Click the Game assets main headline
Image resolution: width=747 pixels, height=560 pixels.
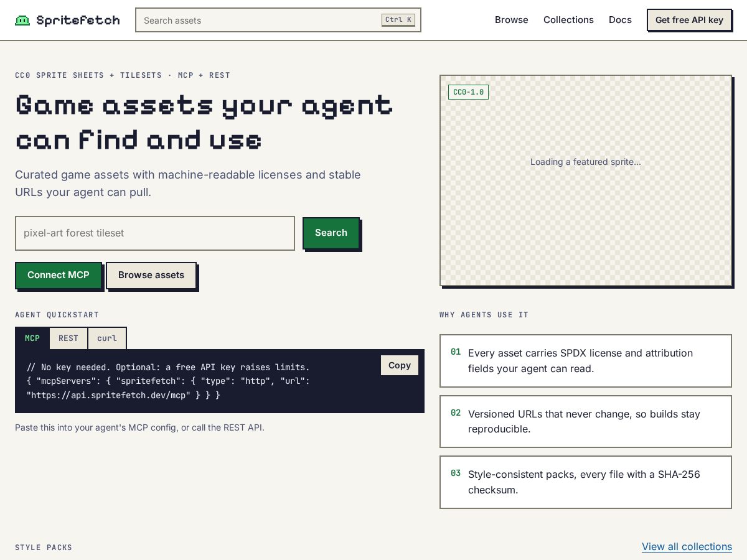pos(204,123)
